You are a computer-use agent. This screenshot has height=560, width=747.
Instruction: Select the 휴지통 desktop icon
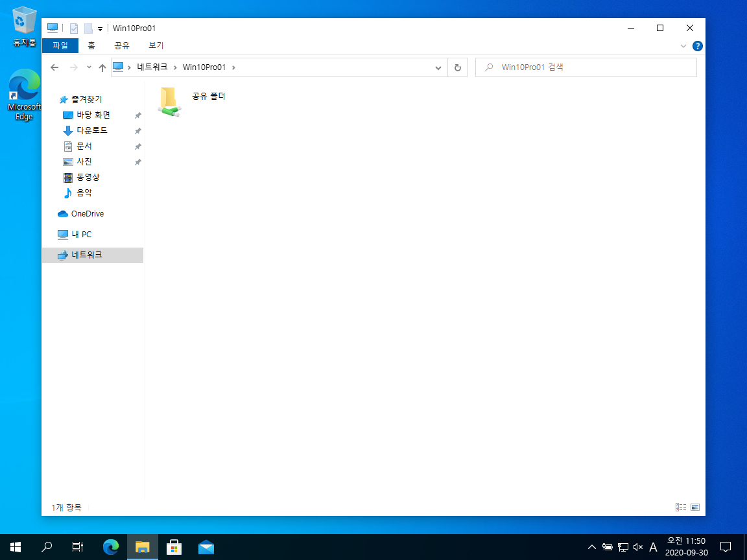24,27
